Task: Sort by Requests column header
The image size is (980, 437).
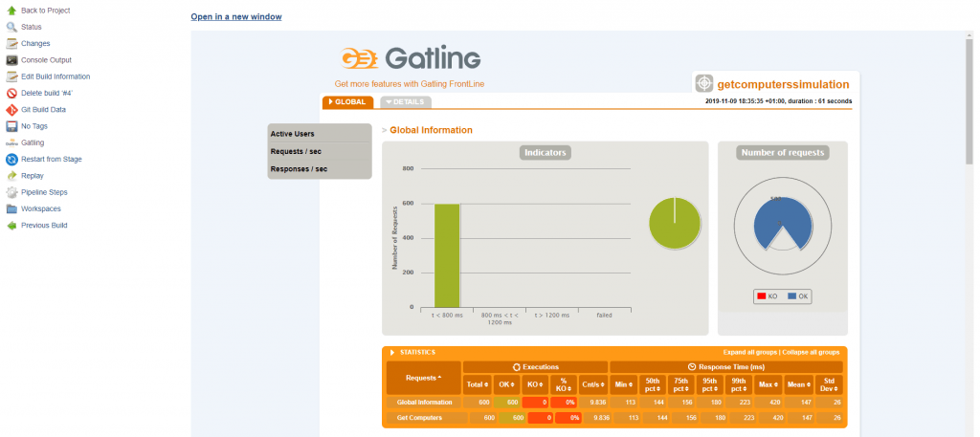Action: [x=424, y=378]
